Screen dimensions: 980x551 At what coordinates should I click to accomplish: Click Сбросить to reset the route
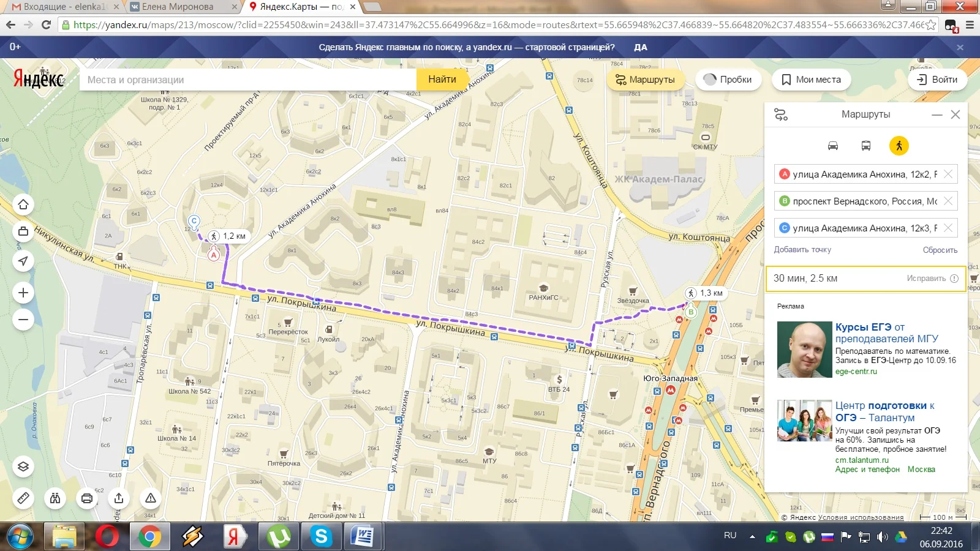tap(940, 250)
